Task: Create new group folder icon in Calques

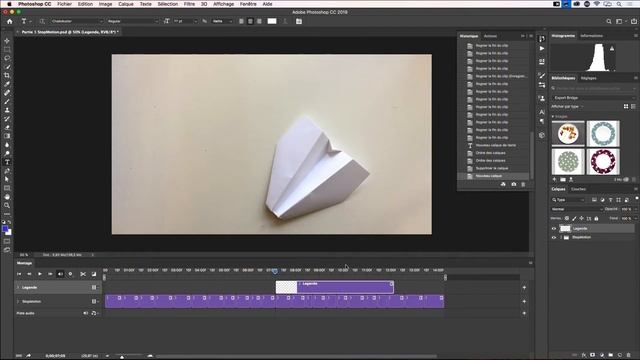Action: [611, 355]
